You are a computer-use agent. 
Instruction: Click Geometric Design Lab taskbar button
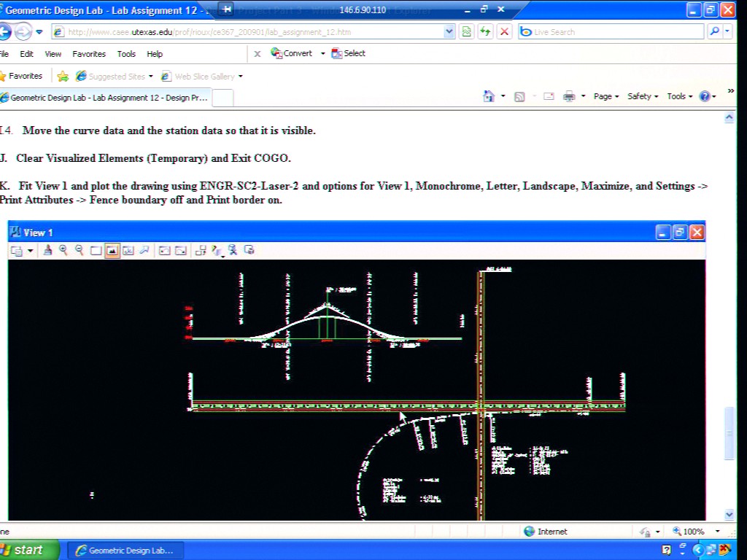pyautogui.click(x=124, y=551)
